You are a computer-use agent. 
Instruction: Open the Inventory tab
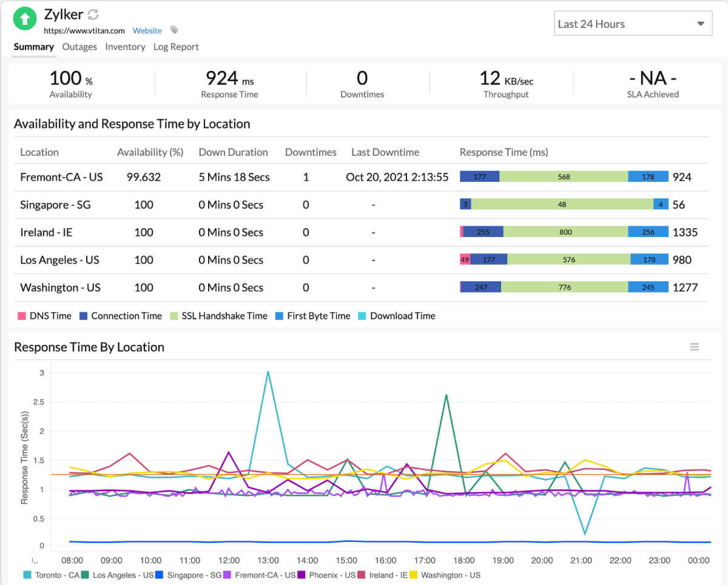click(125, 47)
